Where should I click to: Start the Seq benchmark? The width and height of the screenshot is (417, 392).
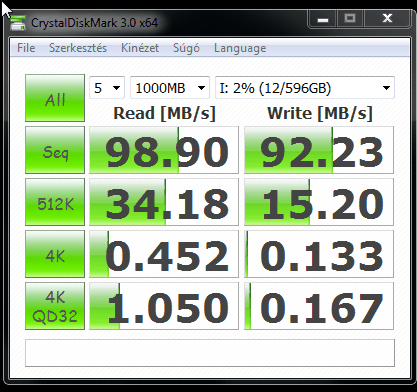coord(55,150)
